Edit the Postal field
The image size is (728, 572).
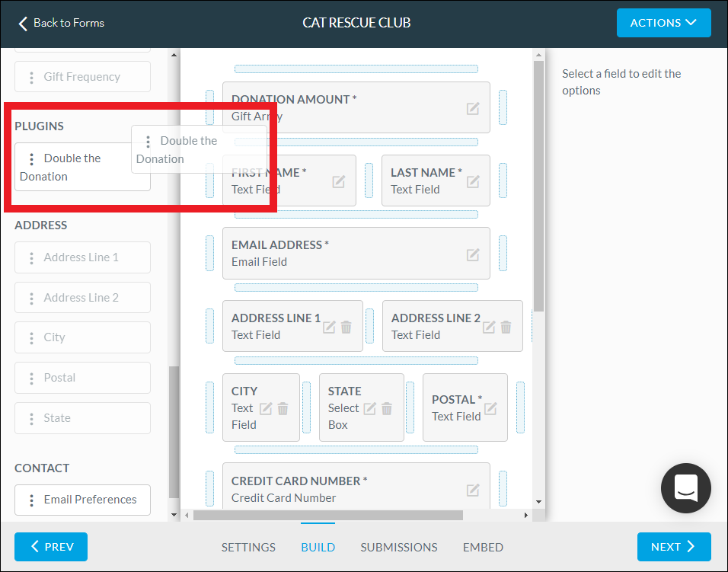[x=490, y=408]
